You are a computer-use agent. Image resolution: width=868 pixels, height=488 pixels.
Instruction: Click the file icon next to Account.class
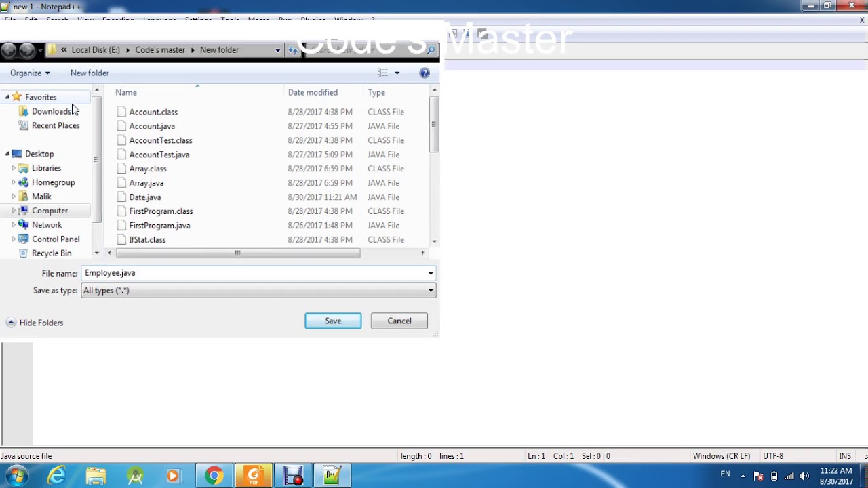pos(121,112)
